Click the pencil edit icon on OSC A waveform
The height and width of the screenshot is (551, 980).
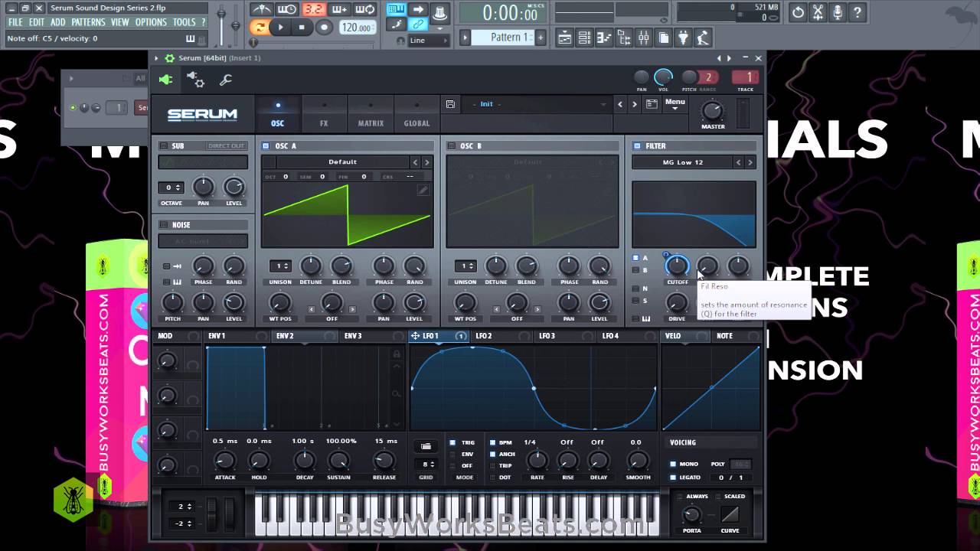click(x=423, y=190)
